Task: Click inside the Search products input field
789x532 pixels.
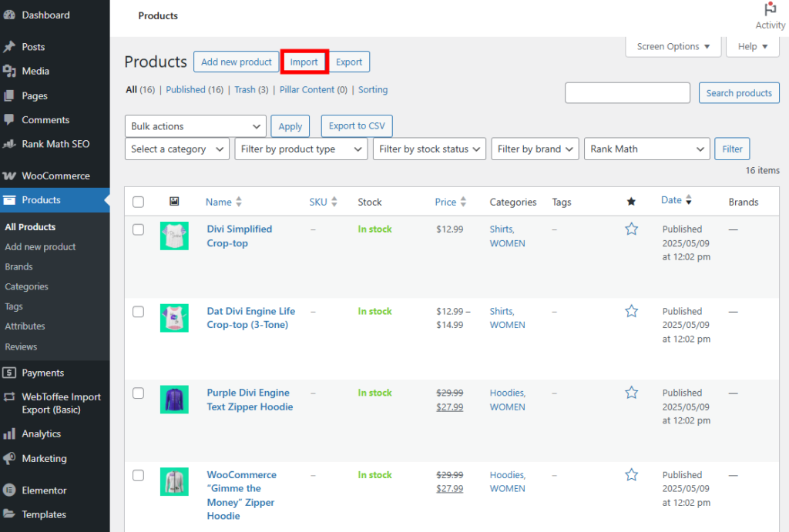Action: (x=627, y=92)
